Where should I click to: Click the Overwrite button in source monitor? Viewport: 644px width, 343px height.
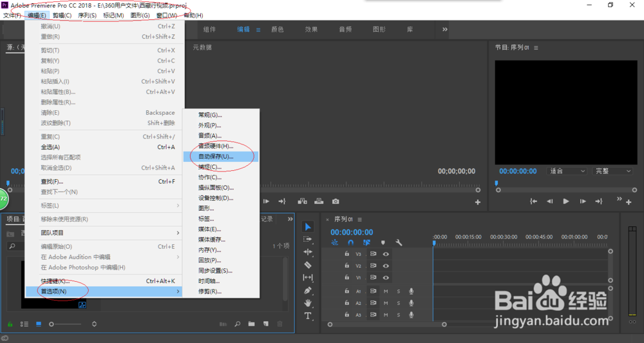[x=319, y=201]
